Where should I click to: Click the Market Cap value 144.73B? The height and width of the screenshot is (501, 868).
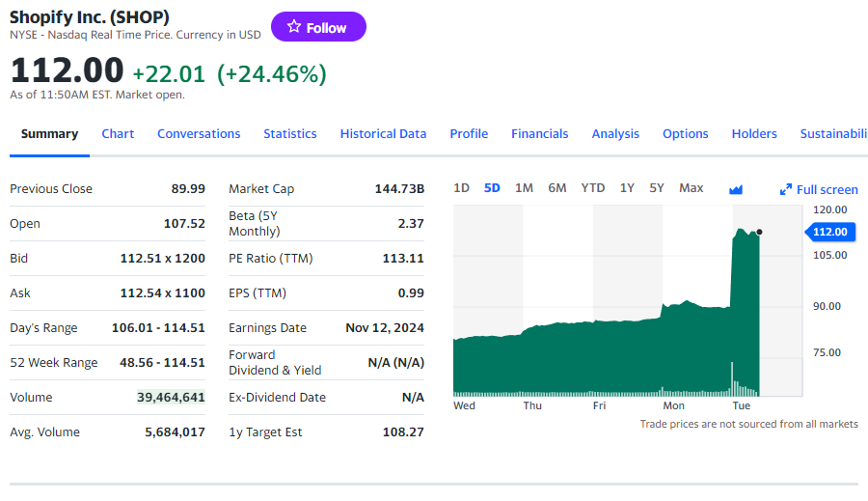coord(399,188)
